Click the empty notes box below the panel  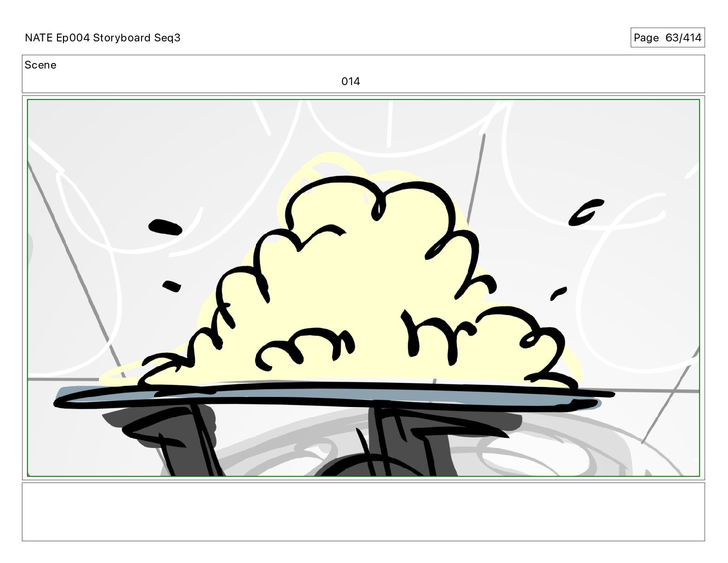coord(363,511)
